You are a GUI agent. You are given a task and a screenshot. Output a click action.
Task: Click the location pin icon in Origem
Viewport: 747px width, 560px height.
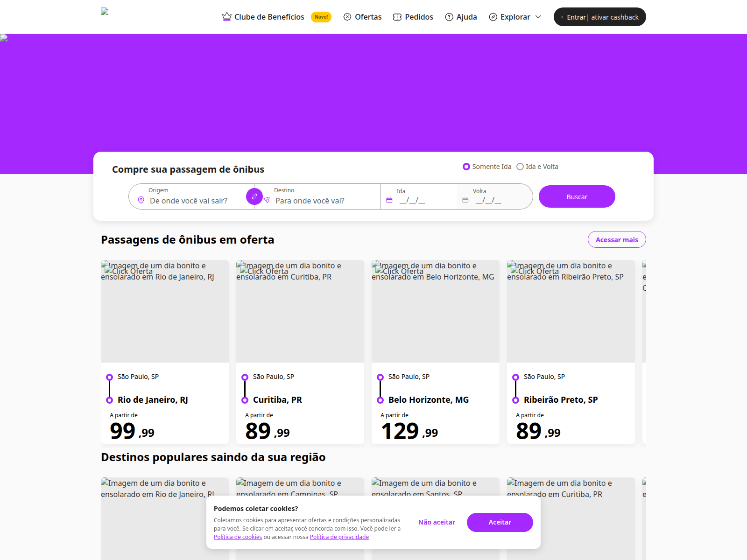click(141, 200)
